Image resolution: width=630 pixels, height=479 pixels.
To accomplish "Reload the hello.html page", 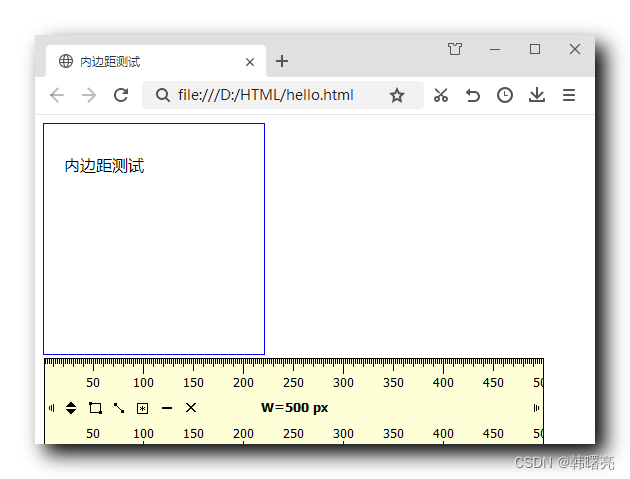I will 121,95.
